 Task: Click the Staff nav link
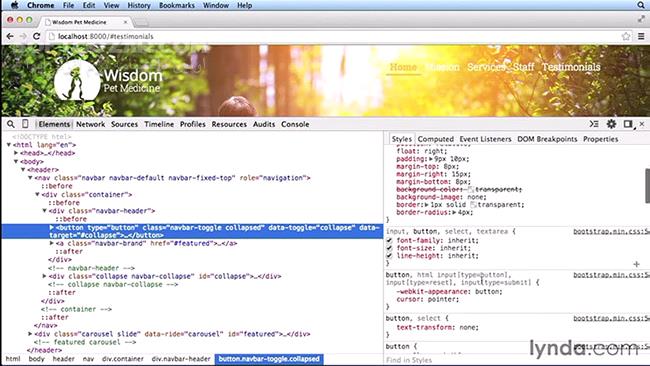coord(524,67)
